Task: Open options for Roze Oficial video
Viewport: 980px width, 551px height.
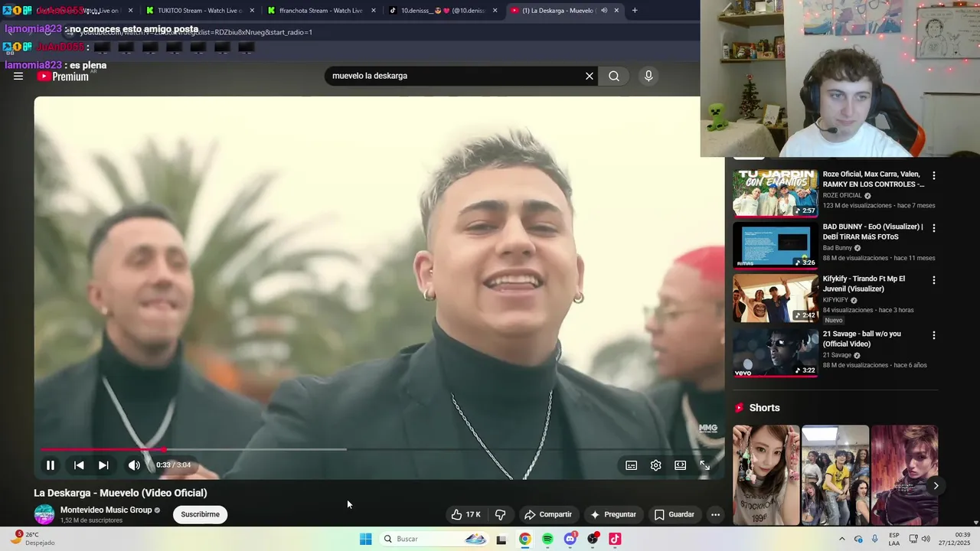Action: [x=933, y=175]
